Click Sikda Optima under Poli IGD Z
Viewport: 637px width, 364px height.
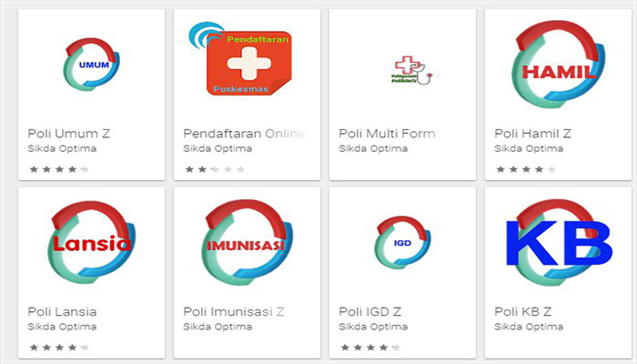(373, 327)
